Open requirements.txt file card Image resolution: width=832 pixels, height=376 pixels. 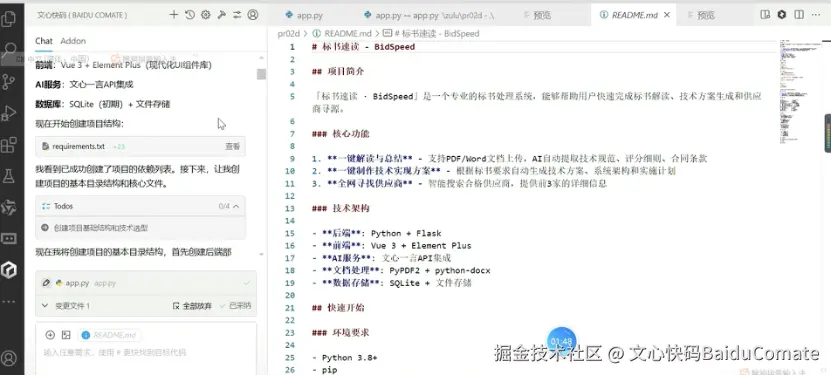tap(140, 146)
